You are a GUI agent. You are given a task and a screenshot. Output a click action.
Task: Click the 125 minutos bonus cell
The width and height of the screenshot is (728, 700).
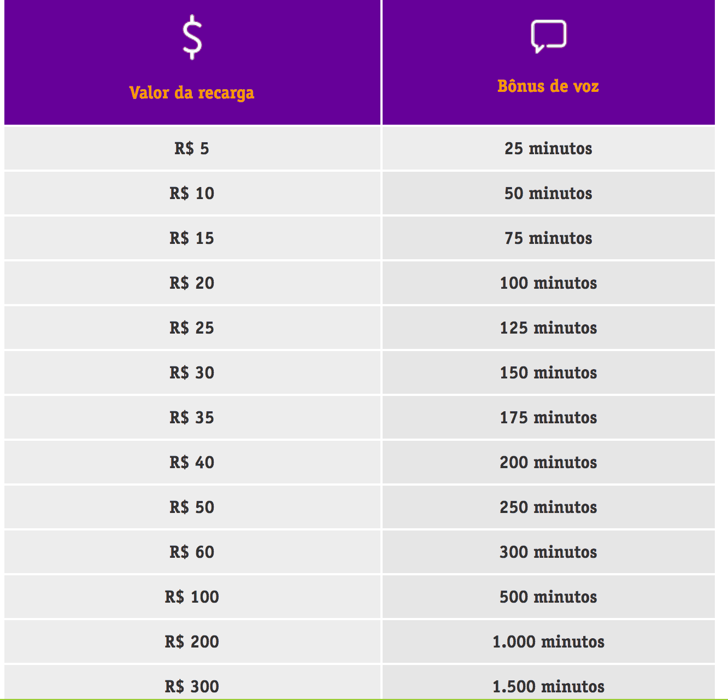(549, 328)
